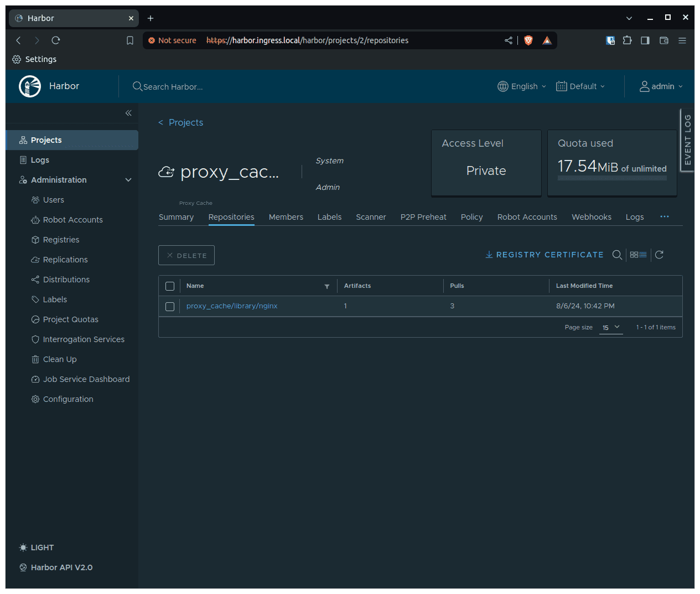
Task: Open a new browser tab
Action: (151, 18)
